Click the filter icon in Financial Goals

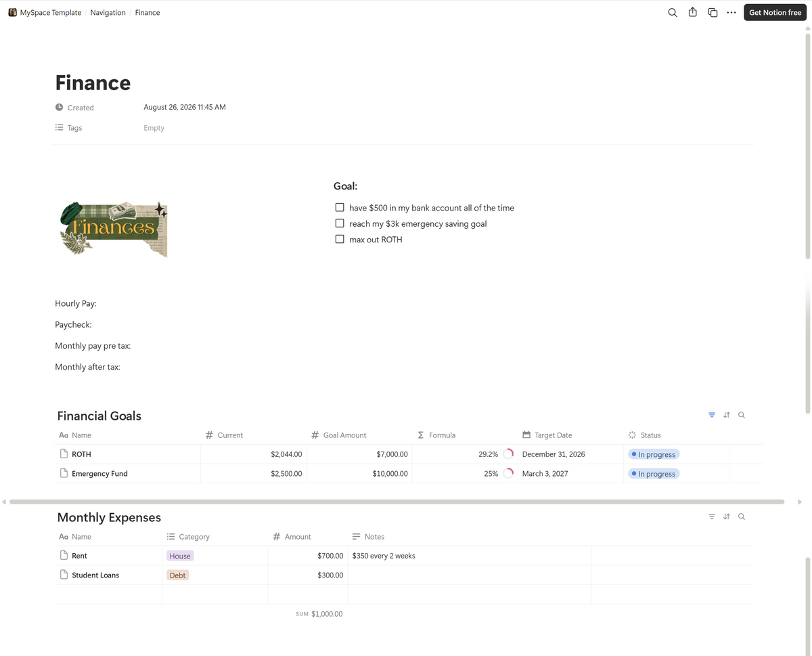coord(712,415)
